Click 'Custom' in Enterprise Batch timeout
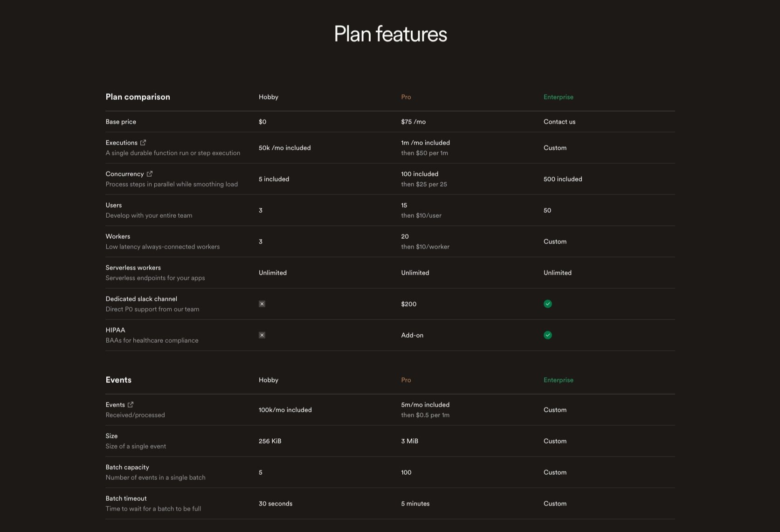780x532 pixels. coord(555,504)
